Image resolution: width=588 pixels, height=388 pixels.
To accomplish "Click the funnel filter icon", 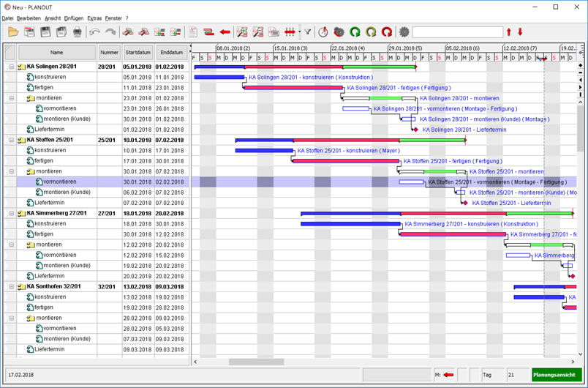I will pos(307,32).
